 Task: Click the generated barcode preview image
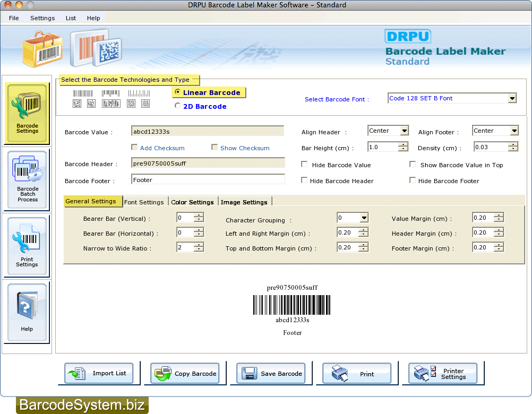pyautogui.click(x=292, y=305)
